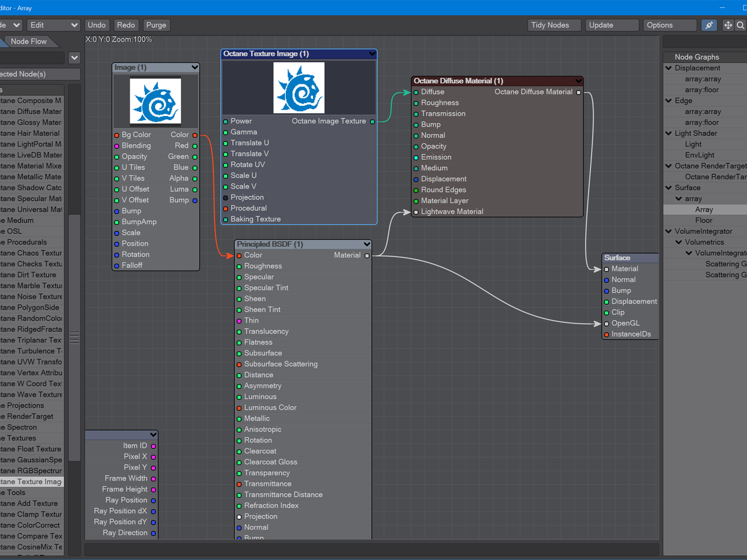Click the Surface node title
747x560 pixels.
click(617, 258)
